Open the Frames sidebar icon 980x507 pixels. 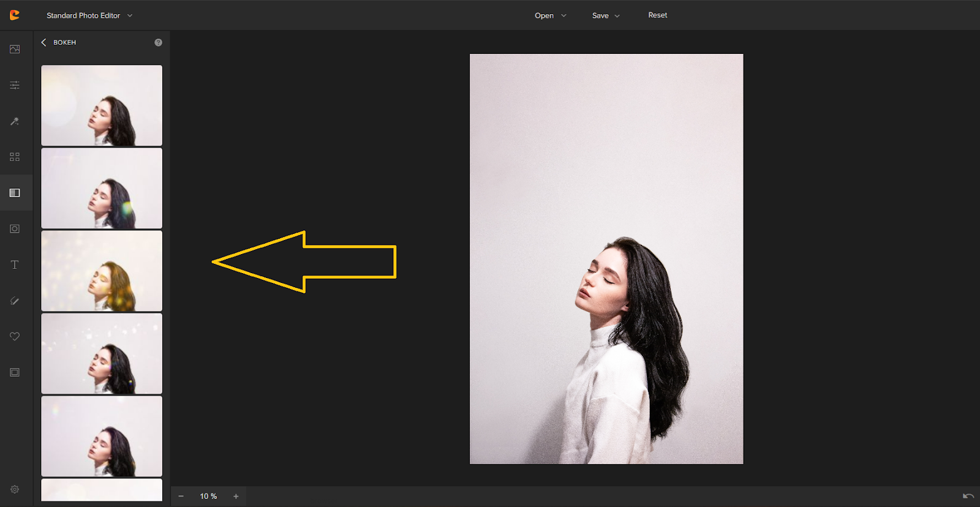tap(15, 372)
